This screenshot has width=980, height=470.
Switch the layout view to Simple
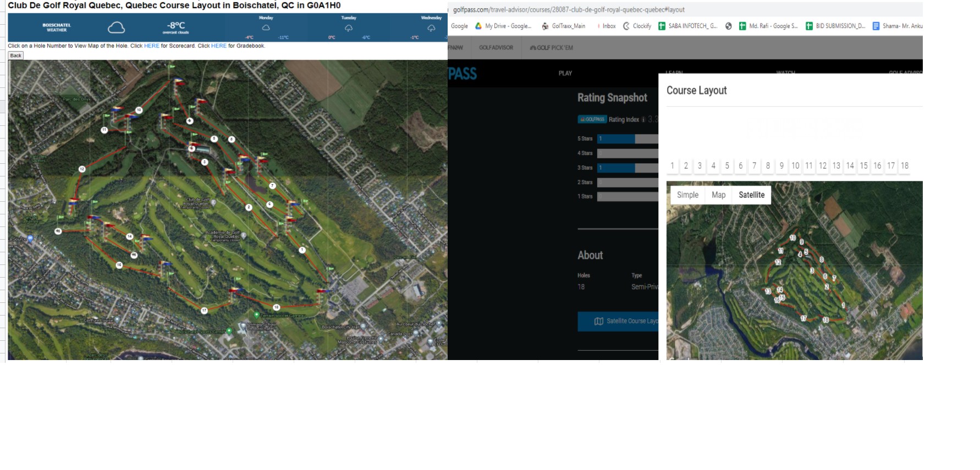point(687,195)
